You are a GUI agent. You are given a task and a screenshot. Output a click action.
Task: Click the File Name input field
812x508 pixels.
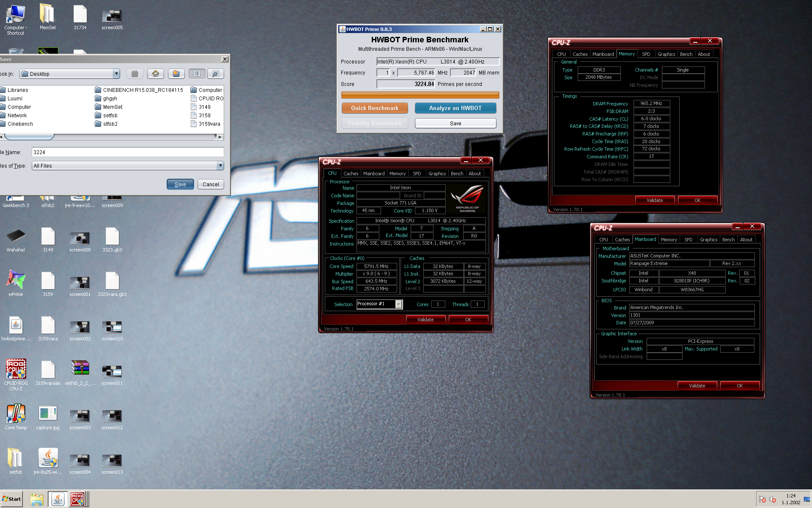point(128,152)
